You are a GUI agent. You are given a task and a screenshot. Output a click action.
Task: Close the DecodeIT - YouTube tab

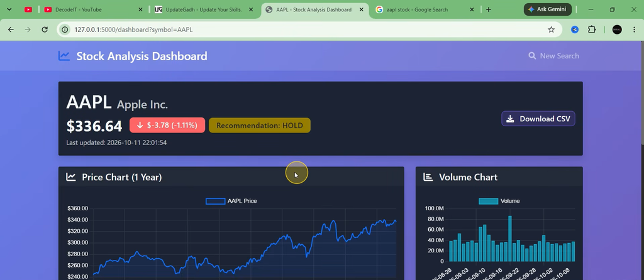click(140, 9)
